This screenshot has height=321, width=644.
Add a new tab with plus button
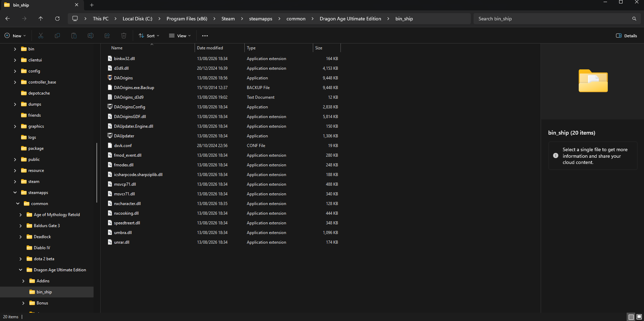click(x=92, y=5)
